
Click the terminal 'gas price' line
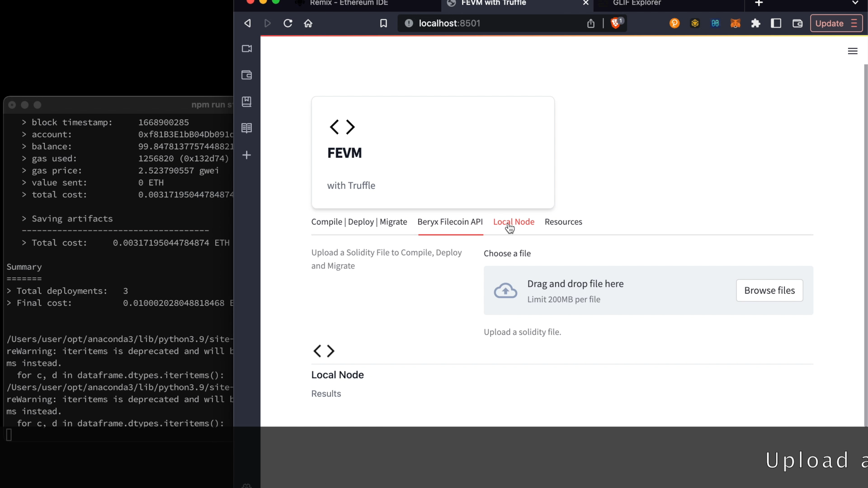[x=120, y=171]
